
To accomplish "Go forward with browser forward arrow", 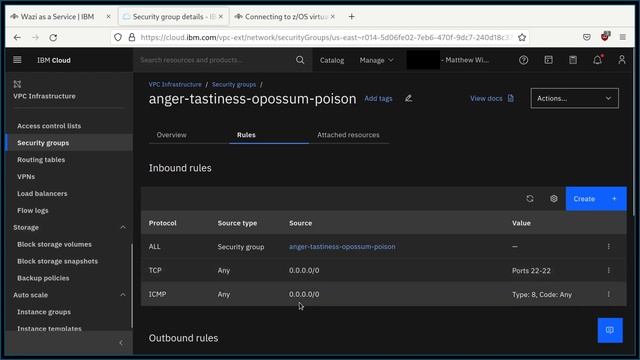I will click(x=36, y=38).
